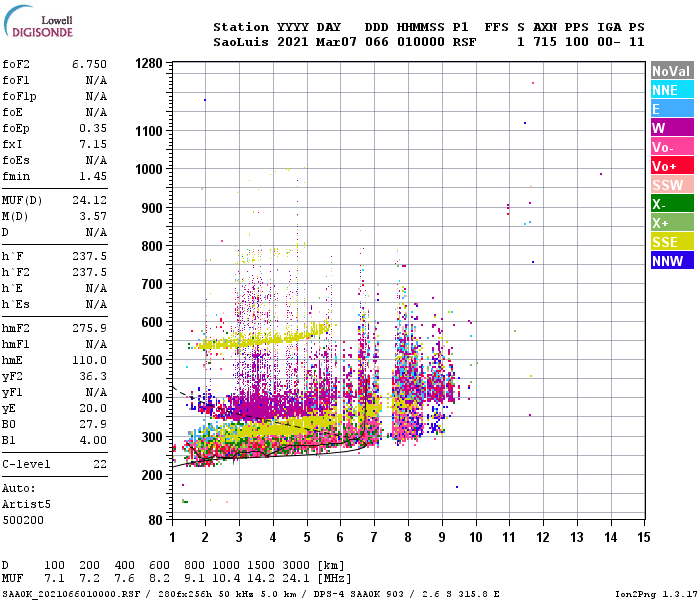Click the hmE value 110.0

click(89, 360)
